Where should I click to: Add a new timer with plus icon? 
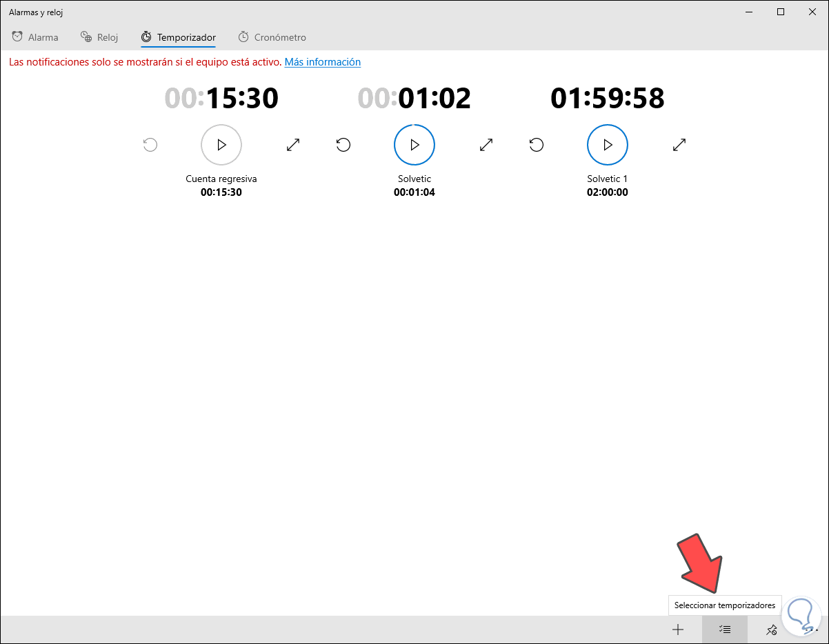pos(678,630)
